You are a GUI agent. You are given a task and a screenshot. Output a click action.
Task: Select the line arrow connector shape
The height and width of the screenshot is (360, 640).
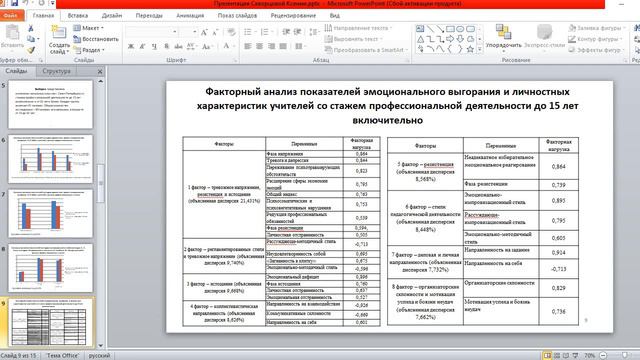(440, 29)
